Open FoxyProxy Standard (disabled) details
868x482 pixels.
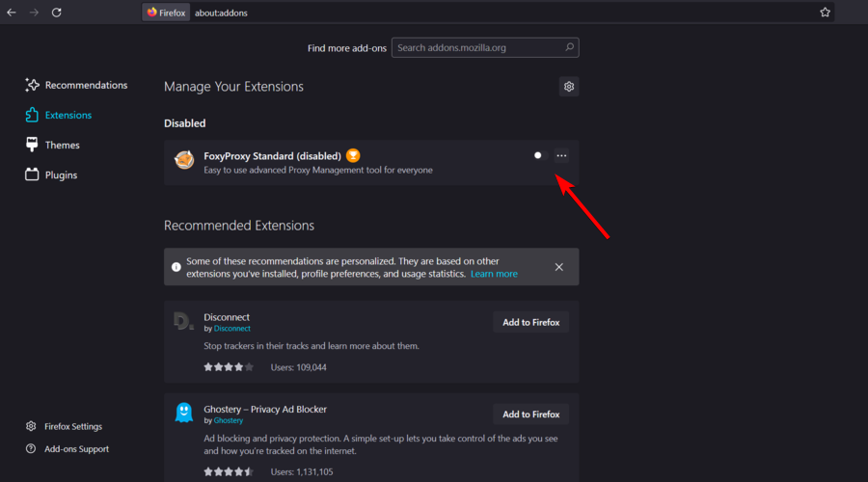[272, 156]
